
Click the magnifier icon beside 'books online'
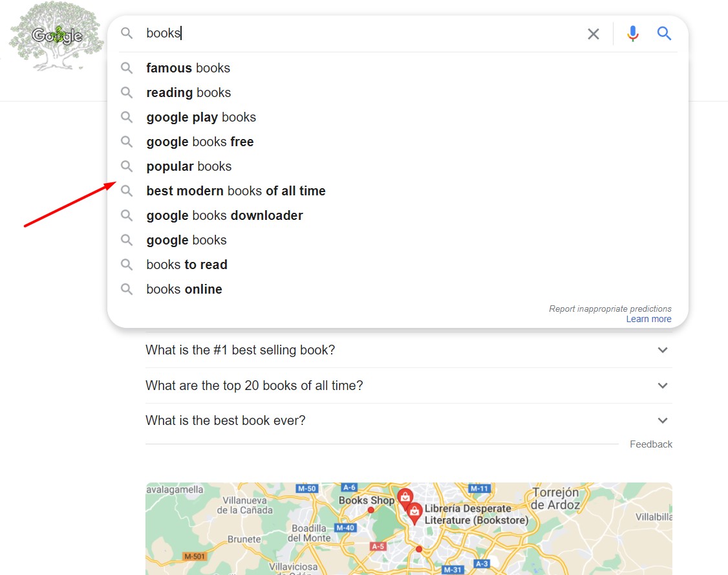pyautogui.click(x=127, y=289)
